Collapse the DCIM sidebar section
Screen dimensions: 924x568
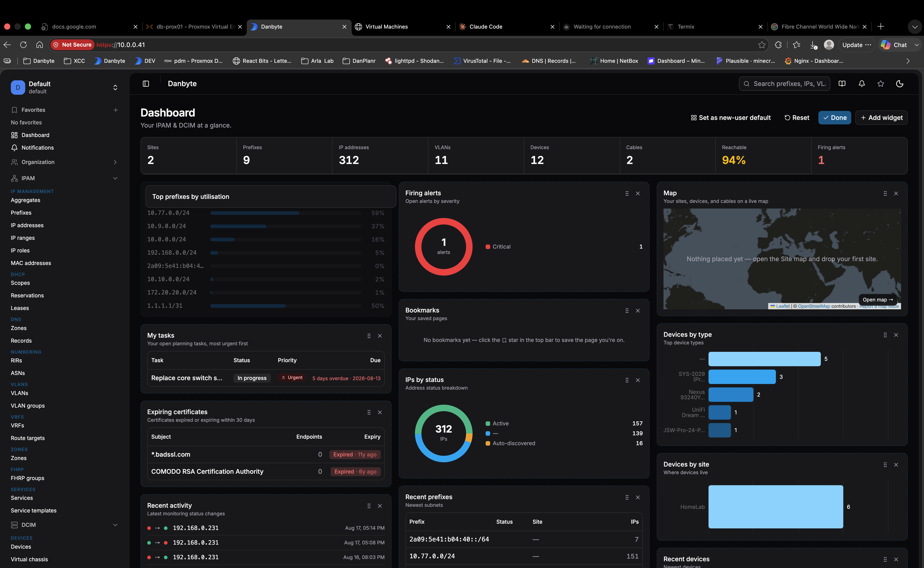[x=115, y=525]
